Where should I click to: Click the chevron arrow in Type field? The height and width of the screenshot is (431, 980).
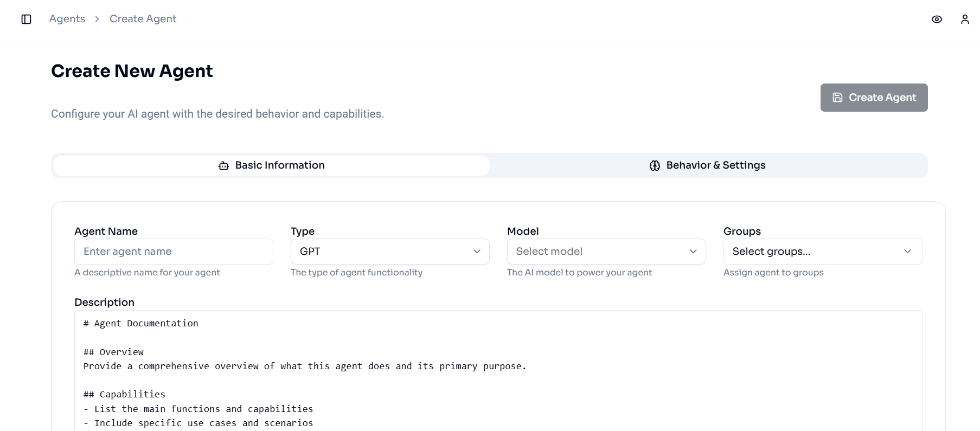pos(477,252)
